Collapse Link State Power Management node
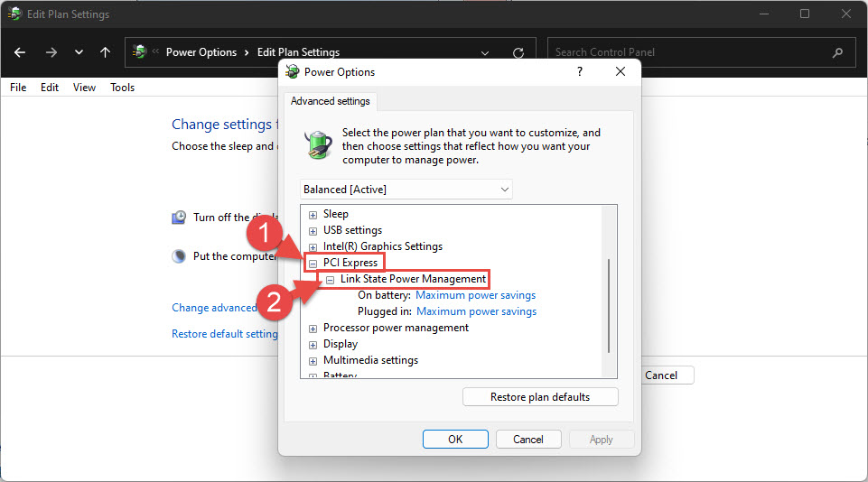 [331, 279]
